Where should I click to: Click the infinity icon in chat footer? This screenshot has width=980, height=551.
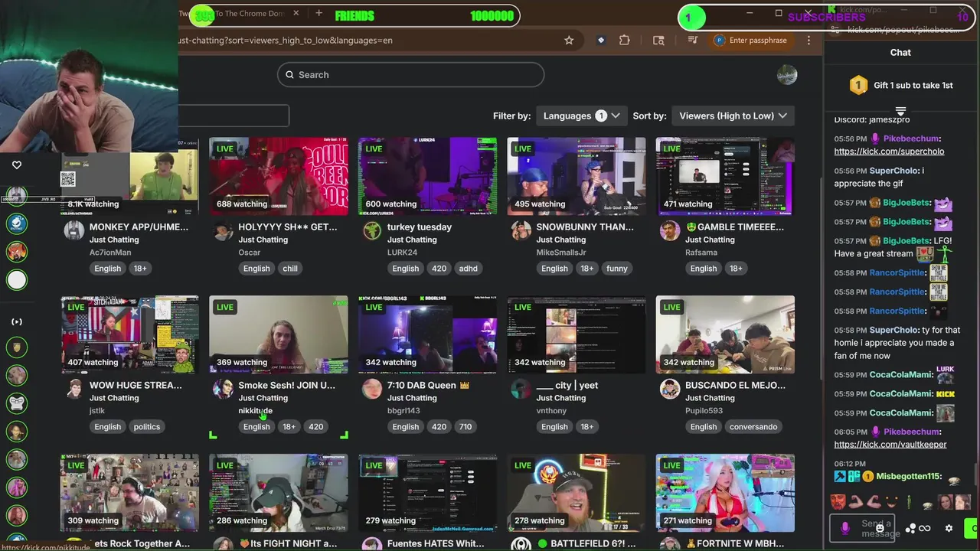click(x=925, y=528)
